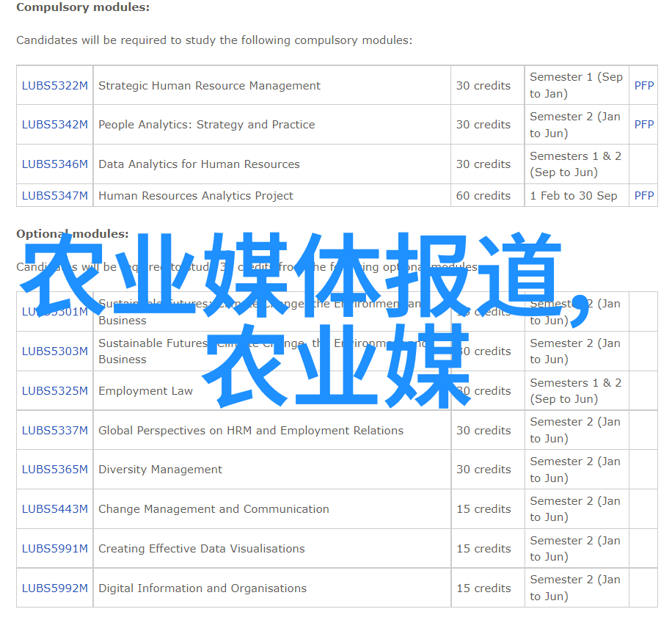Viewport: 672px width, 620px height.
Task: Select 'Digital Information and Organisations' title
Action: [202, 588]
